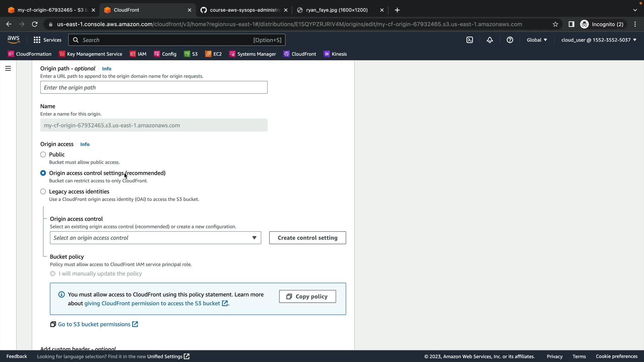Click the help question mark icon
This screenshot has height=362, width=644.
click(x=510, y=40)
